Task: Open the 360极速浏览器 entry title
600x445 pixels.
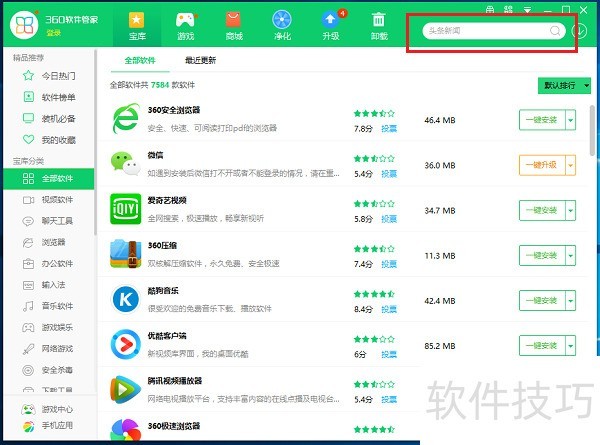Action: (x=174, y=426)
